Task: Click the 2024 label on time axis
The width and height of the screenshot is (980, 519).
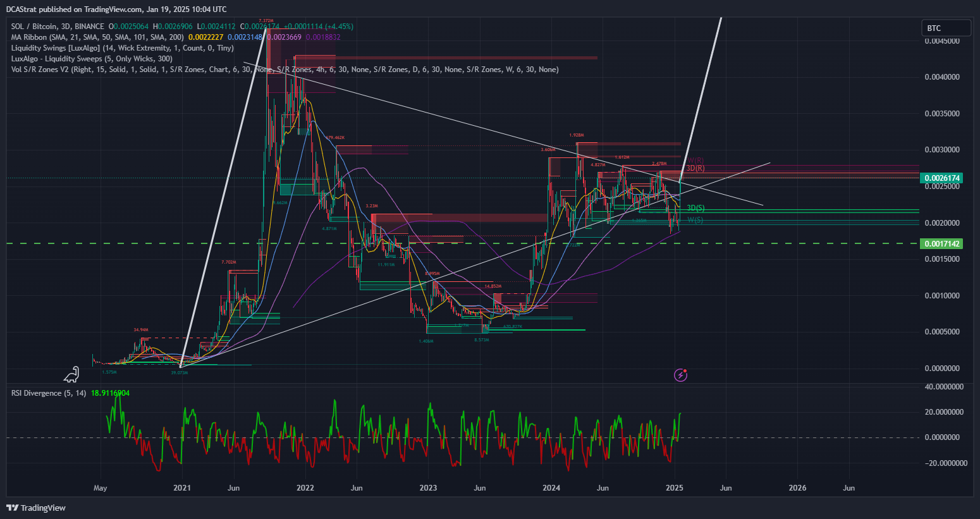Action: [x=551, y=488]
